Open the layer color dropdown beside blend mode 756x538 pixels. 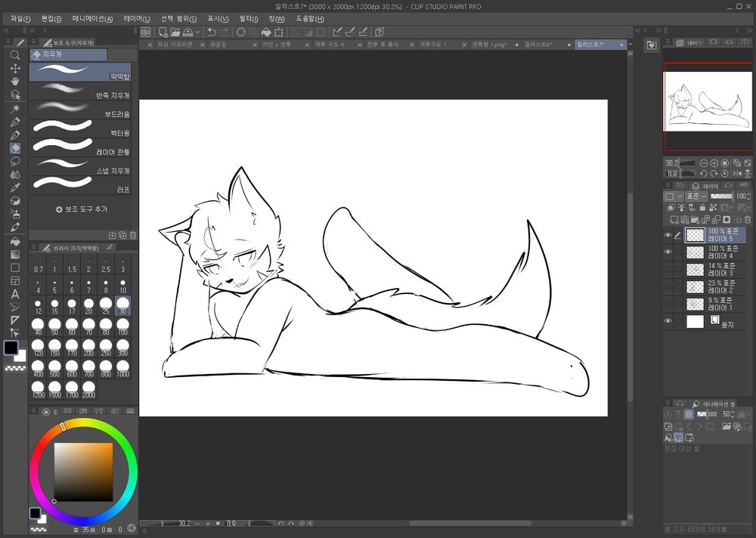pyautogui.click(x=673, y=196)
